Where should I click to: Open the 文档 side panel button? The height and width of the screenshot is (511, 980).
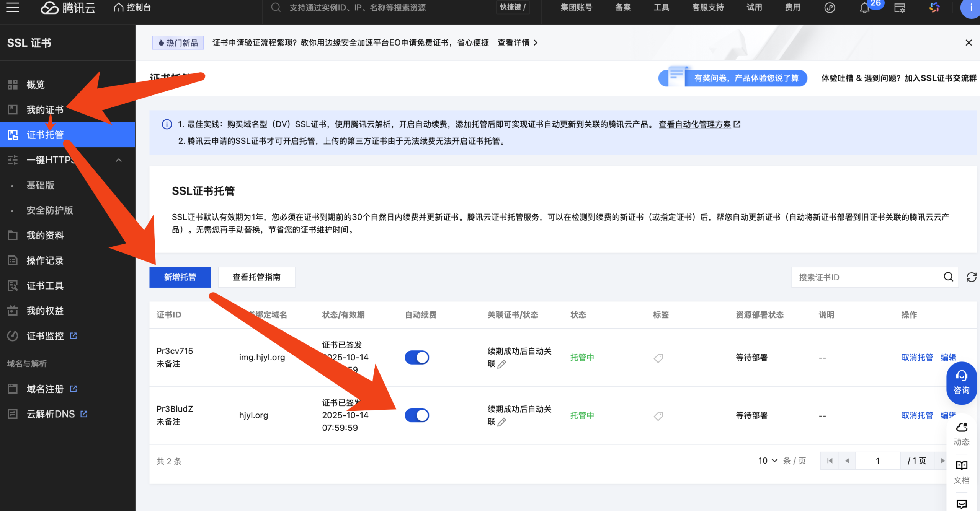click(x=961, y=472)
